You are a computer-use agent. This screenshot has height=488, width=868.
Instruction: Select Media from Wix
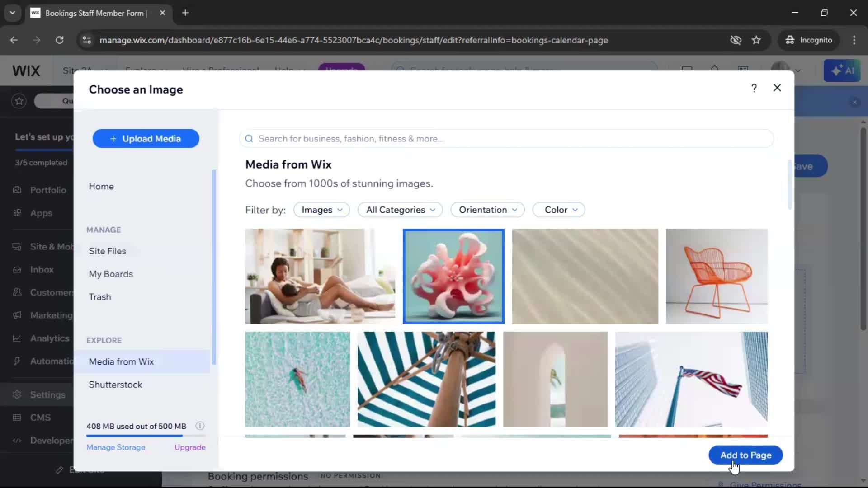[x=142, y=361]
